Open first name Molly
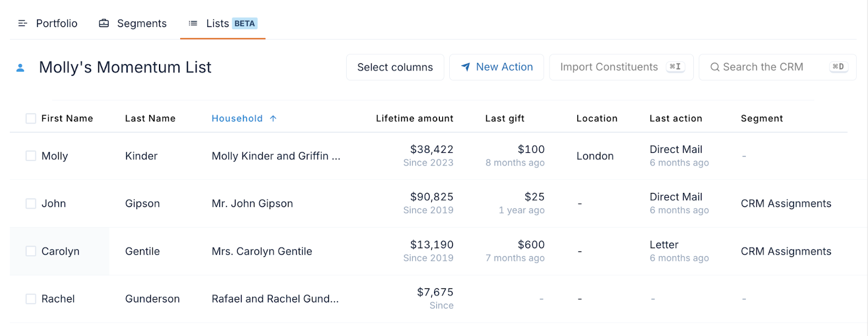The image size is (868, 336). 55,156
